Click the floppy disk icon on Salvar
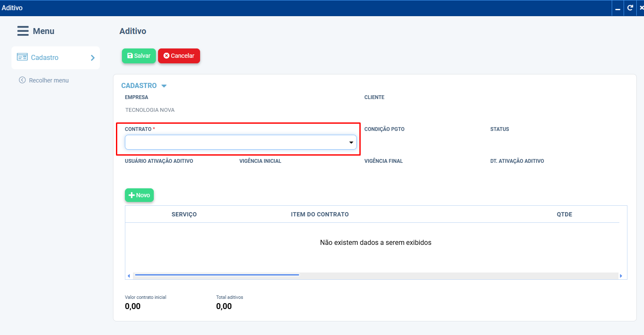The height and width of the screenshot is (335, 644). click(130, 56)
